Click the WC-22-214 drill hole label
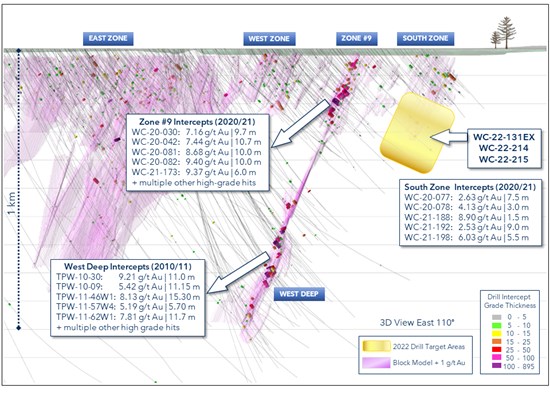Screen dimensions: 550x412 tap(504, 148)
